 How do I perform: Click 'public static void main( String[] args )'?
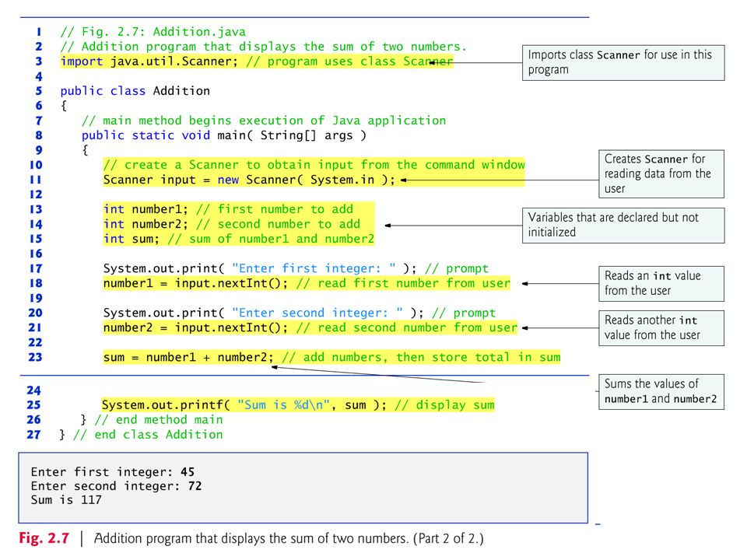[224, 135]
